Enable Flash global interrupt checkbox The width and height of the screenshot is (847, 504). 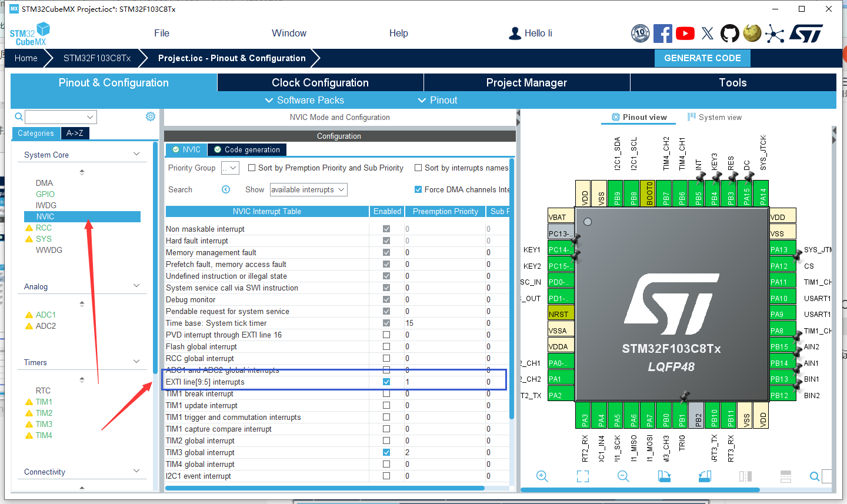click(386, 346)
